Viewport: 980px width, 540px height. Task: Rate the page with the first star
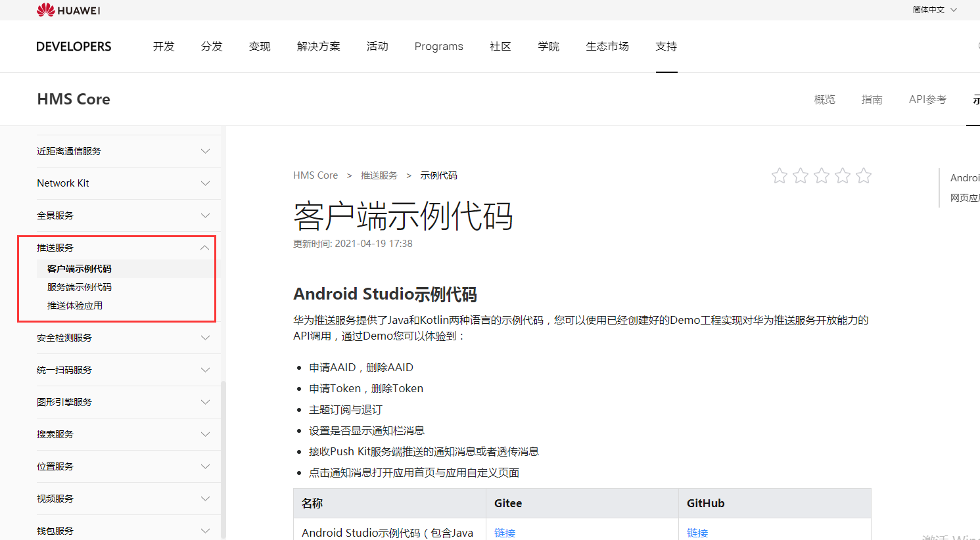pyautogui.click(x=780, y=175)
